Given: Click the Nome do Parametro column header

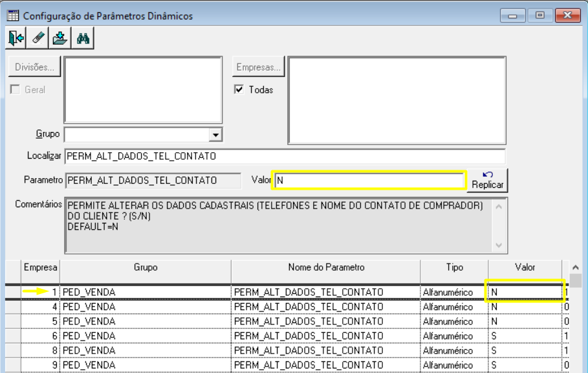Looking at the screenshot, I should click(x=326, y=271).
